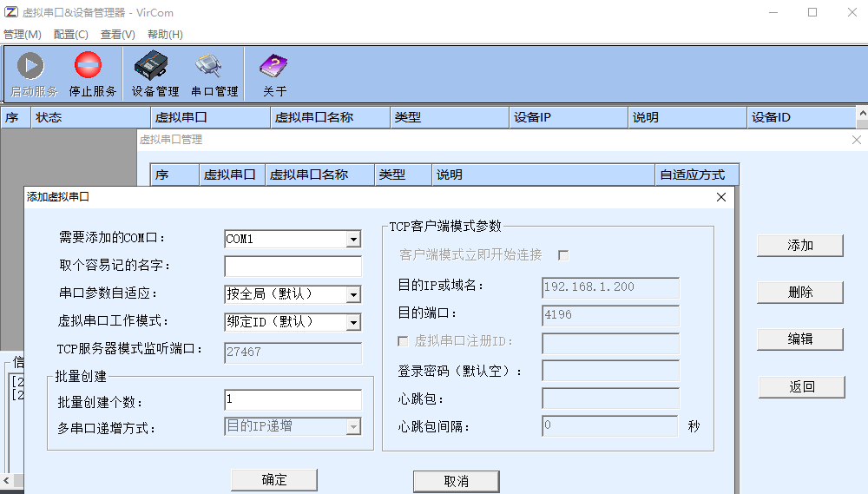Image resolution: width=868 pixels, height=494 pixels.
Task: Click the 取个容易记的名字 name input field
Action: 293,266
